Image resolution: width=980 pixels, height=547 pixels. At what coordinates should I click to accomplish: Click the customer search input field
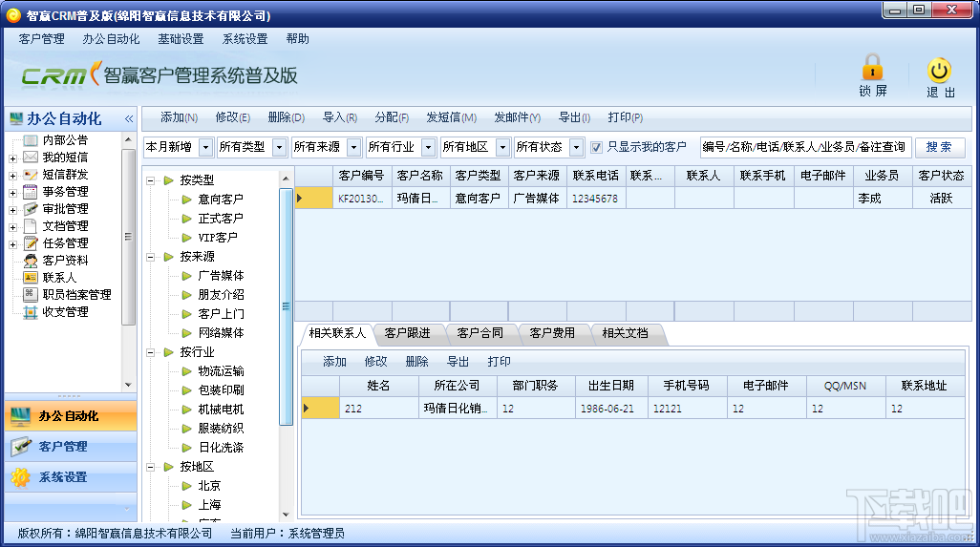[805, 147]
